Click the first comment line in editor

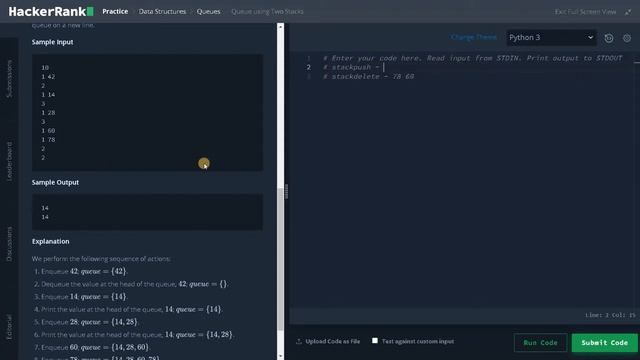[x=473, y=58]
